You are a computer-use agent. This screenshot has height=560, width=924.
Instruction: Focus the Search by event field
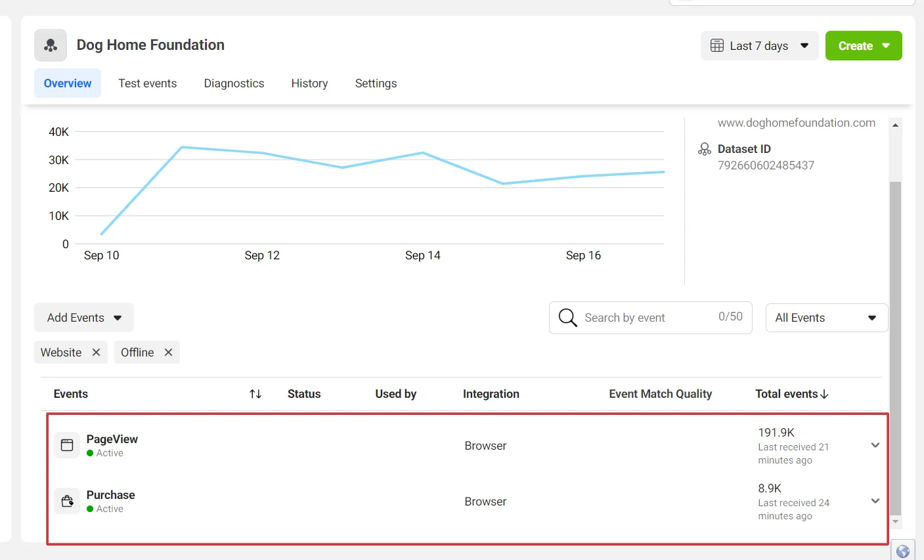[647, 318]
